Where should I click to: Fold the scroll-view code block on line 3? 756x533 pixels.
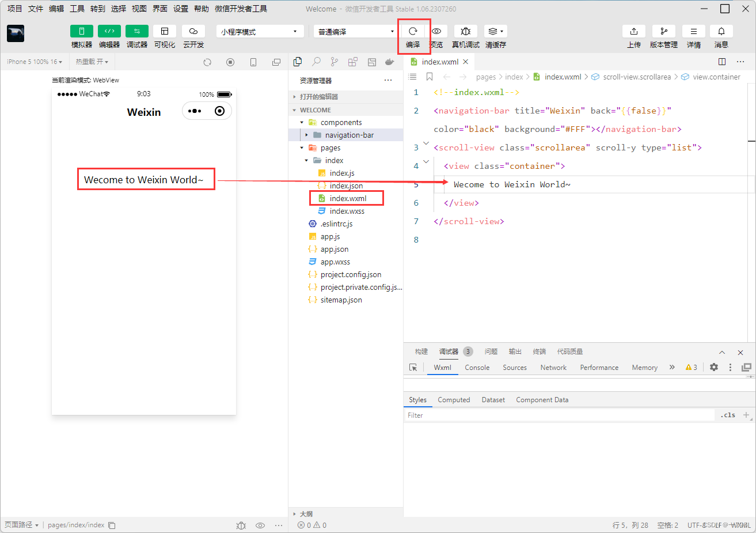426,143
